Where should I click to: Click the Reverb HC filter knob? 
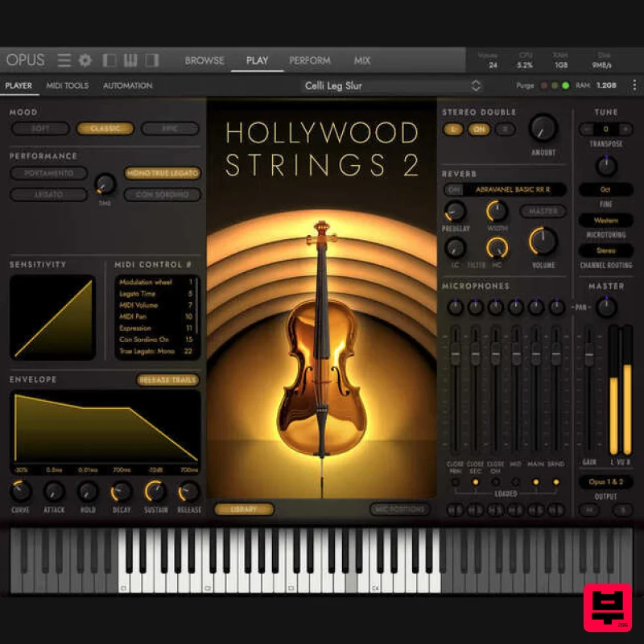point(497,248)
